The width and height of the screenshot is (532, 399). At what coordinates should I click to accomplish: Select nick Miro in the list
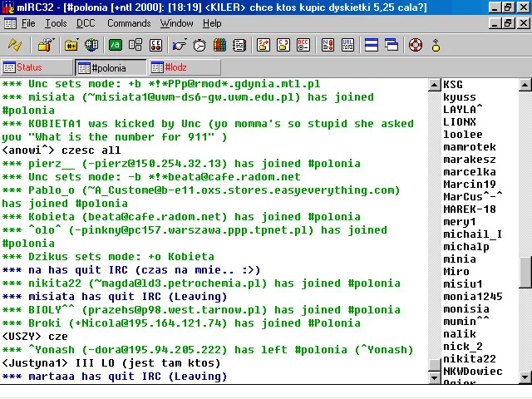456,272
